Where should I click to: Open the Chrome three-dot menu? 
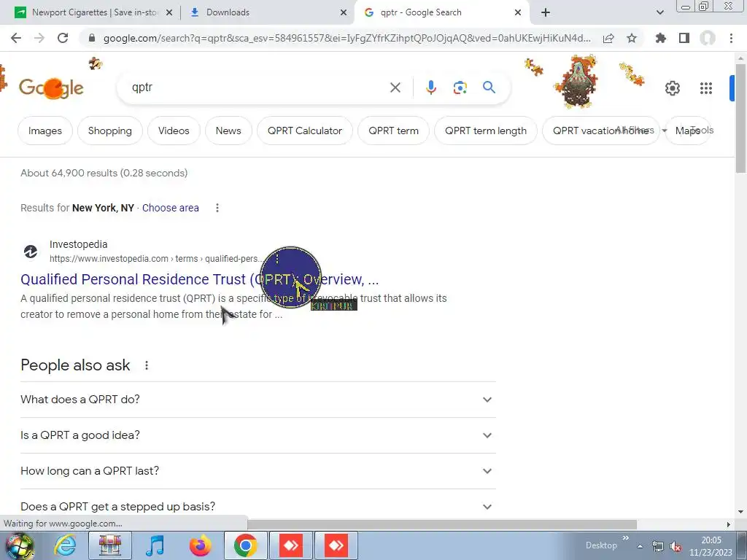point(731,38)
